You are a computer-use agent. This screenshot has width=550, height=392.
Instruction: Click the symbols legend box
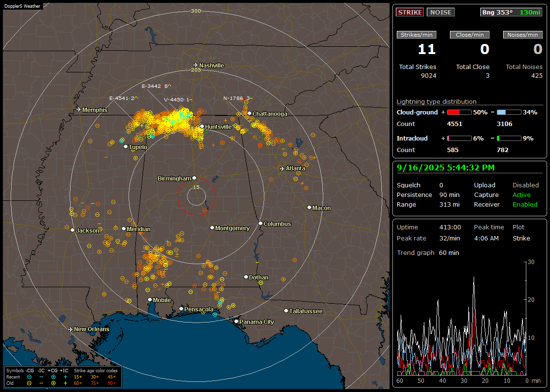(x=63, y=377)
